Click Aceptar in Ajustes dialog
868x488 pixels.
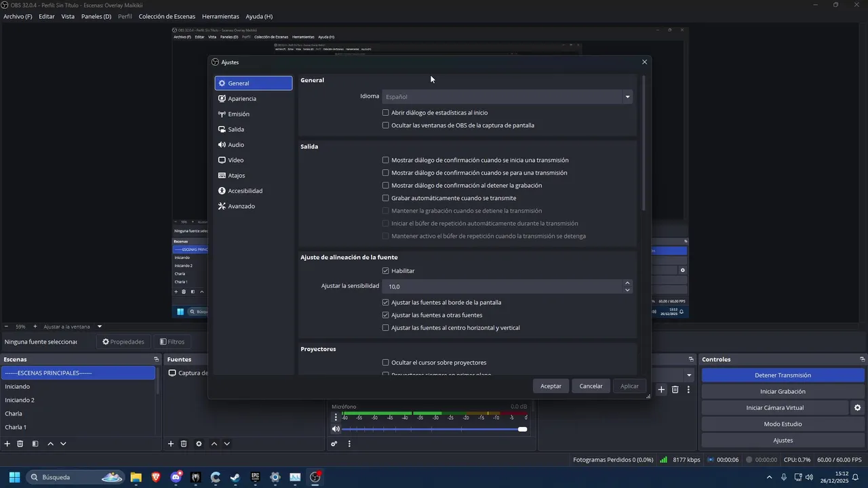[551, 386]
